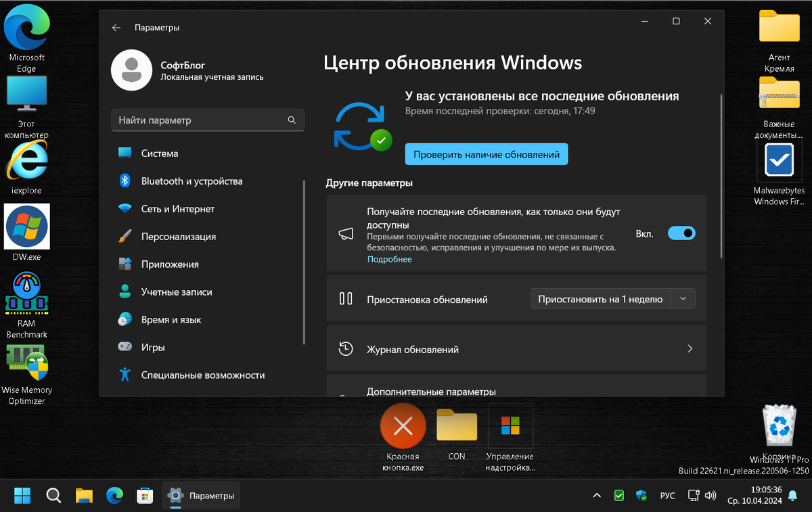
Task: Click Приостановить на 1 неделю button
Action: point(600,299)
